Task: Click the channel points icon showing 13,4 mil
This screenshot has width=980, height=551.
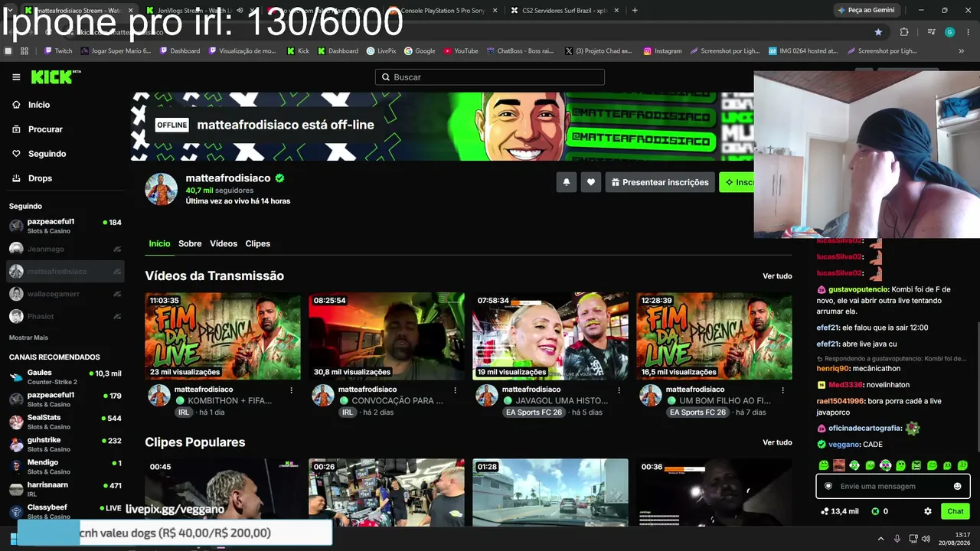Action: (825, 511)
